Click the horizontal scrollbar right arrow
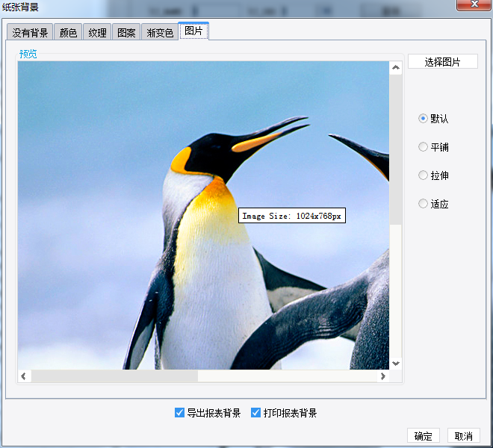The width and height of the screenshot is (493, 448). point(383,376)
